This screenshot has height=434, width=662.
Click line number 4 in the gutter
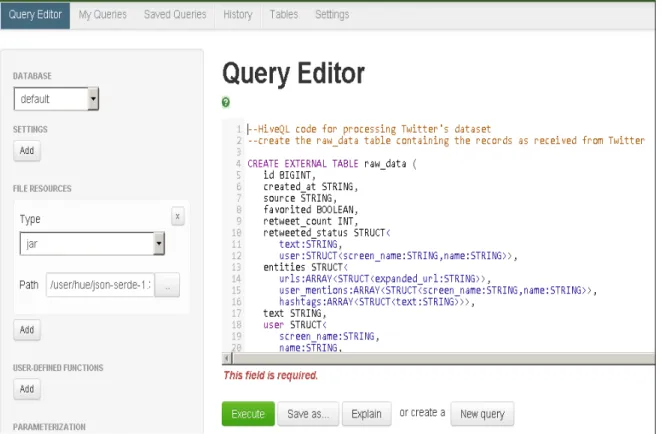[239, 164]
